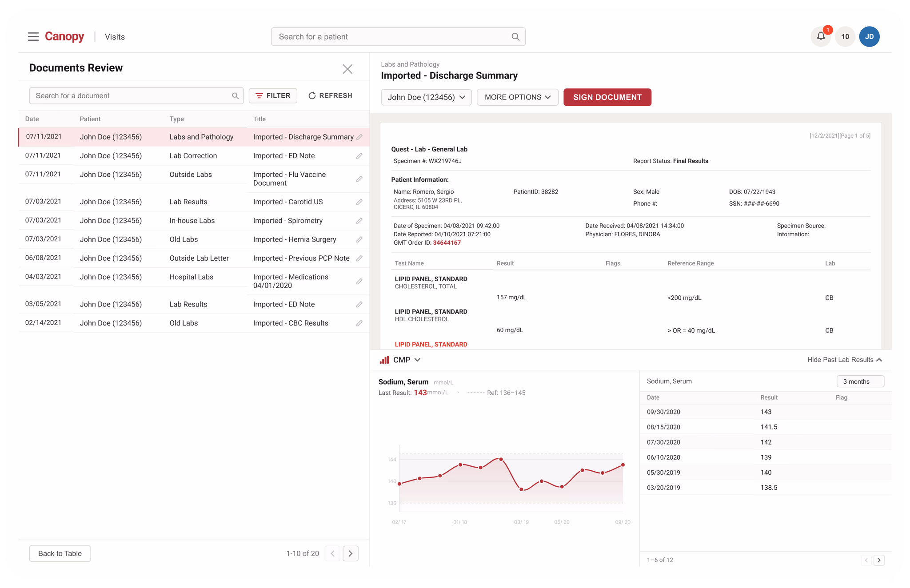Screen dimensions: 910x588
Task: Open the CMP panel selector dropdown
Action: pyautogui.click(x=407, y=360)
